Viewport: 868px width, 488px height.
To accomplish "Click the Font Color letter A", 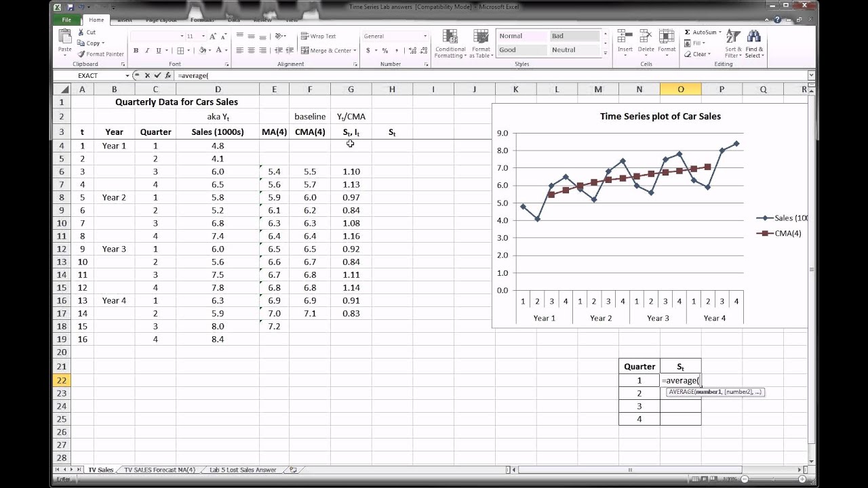I will (x=220, y=50).
